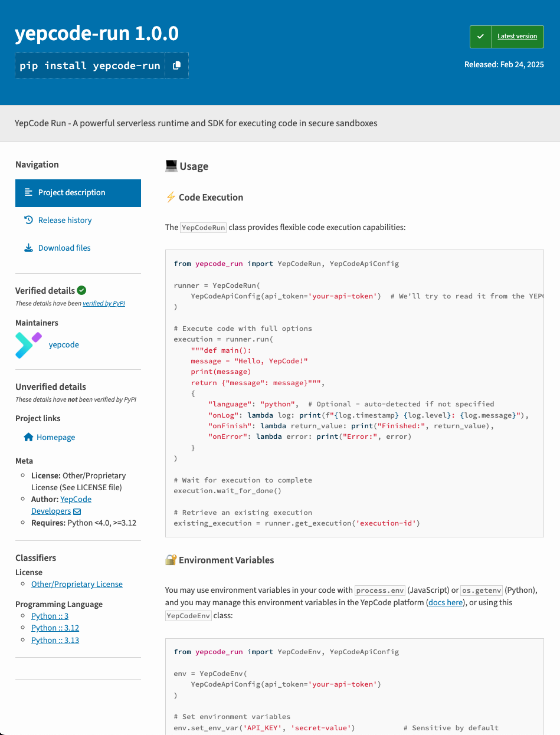Open the yepcode maintainer avatar
This screenshot has height=735, width=560.
28,345
